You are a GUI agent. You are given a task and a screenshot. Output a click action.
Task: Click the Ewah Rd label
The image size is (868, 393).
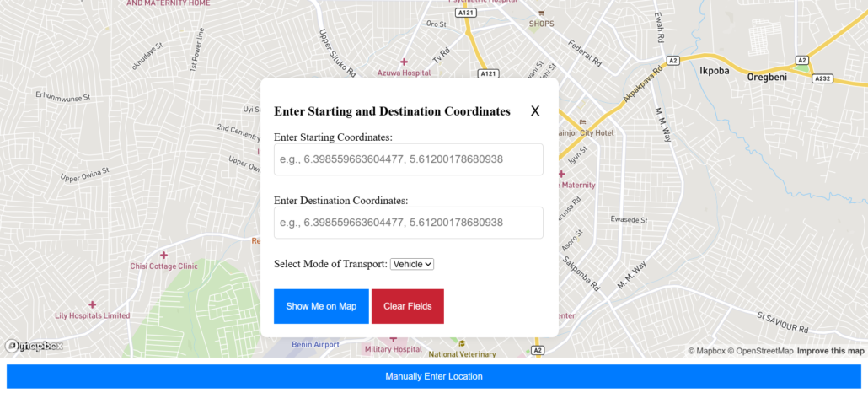pos(659,28)
